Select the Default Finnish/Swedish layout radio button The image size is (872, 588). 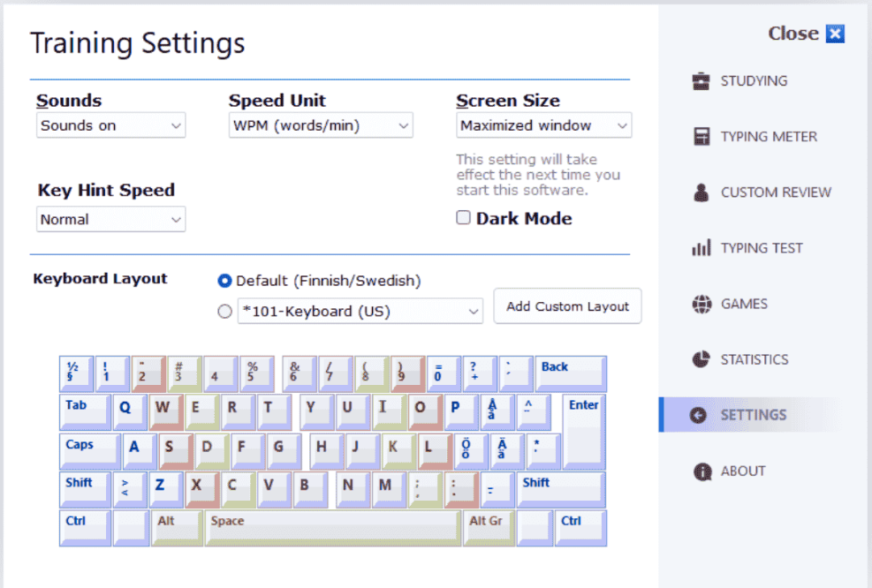pos(225,281)
